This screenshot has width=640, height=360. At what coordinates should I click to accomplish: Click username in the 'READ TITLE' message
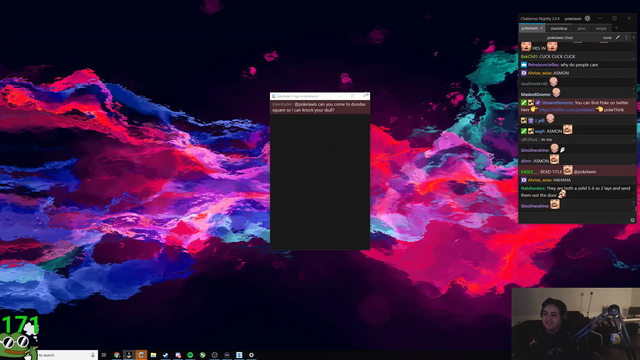coord(529,172)
